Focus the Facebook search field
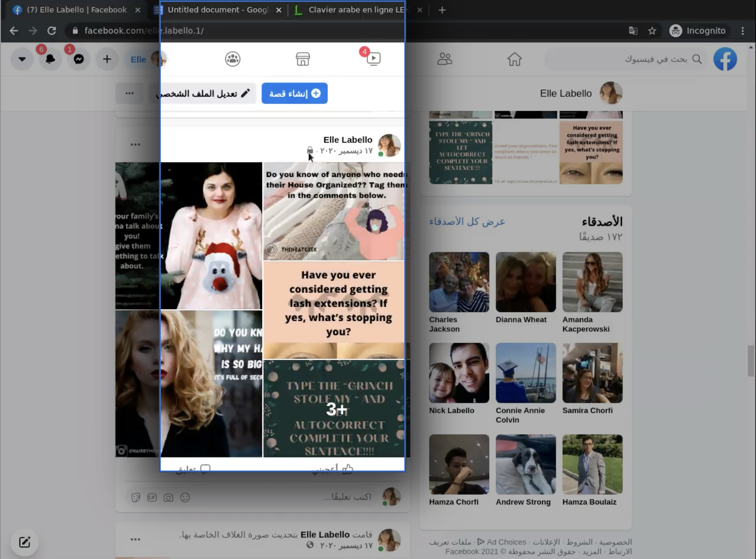Screen dimensions: 756x559 626,59
